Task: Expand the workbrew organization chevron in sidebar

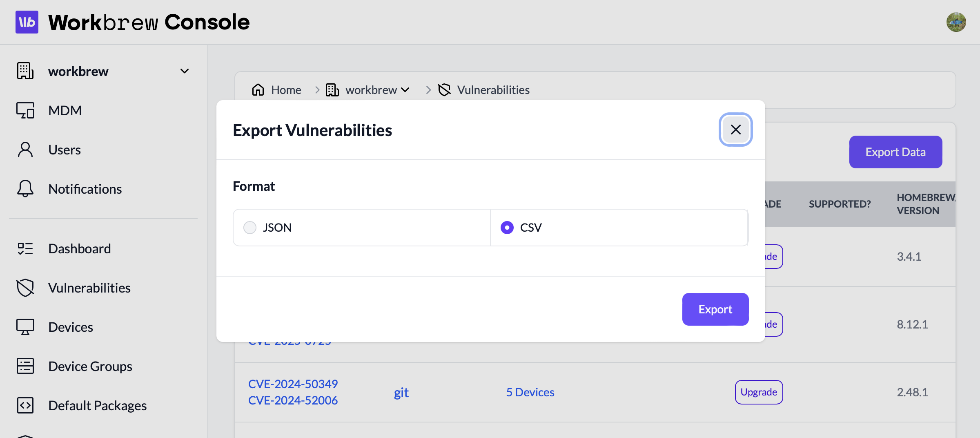Action: pos(185,71)
